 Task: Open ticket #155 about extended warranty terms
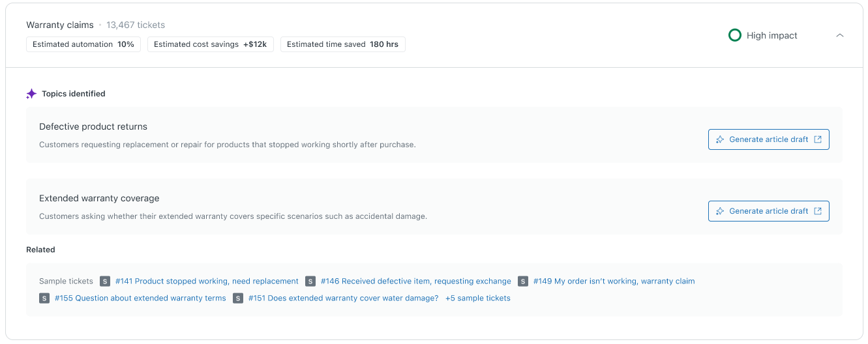(140, 298)
